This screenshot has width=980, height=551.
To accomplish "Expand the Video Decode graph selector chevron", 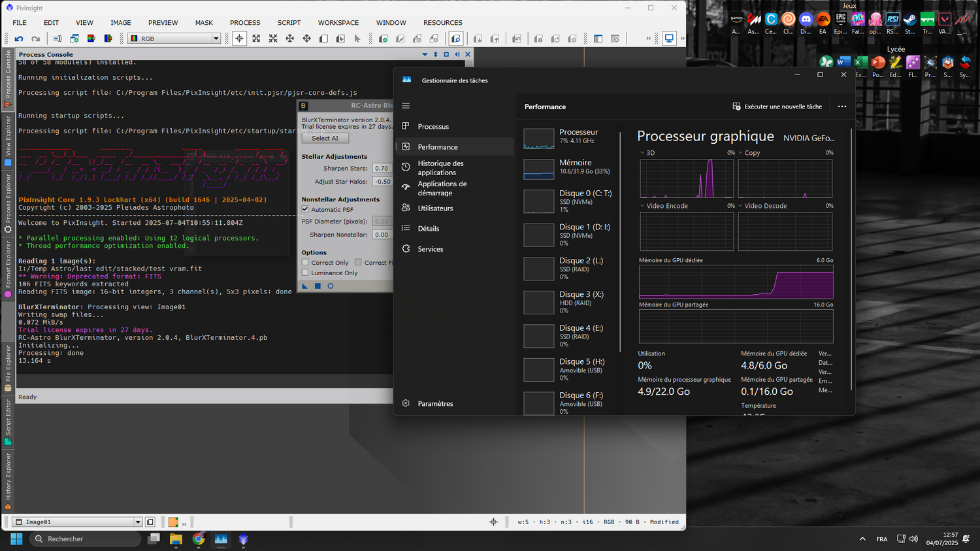I will tap(740, 206).
